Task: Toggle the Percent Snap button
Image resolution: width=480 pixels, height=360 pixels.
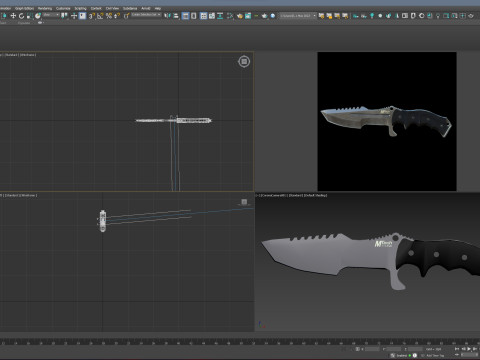Action: click(x=109, y=16)
